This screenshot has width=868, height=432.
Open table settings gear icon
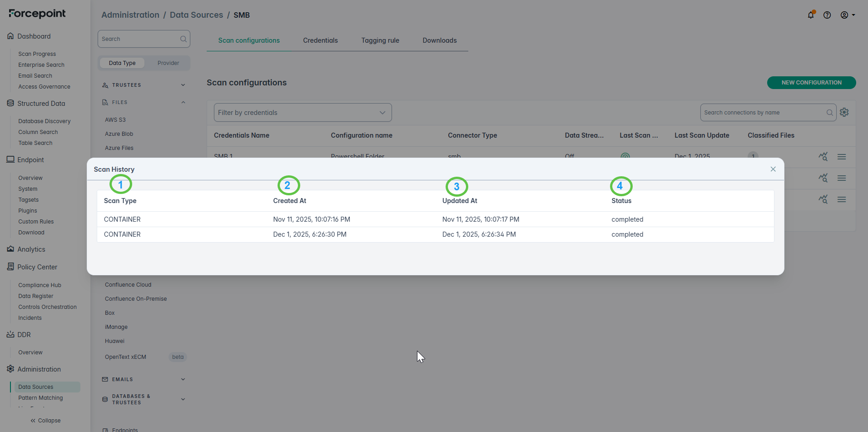point(844,112)
